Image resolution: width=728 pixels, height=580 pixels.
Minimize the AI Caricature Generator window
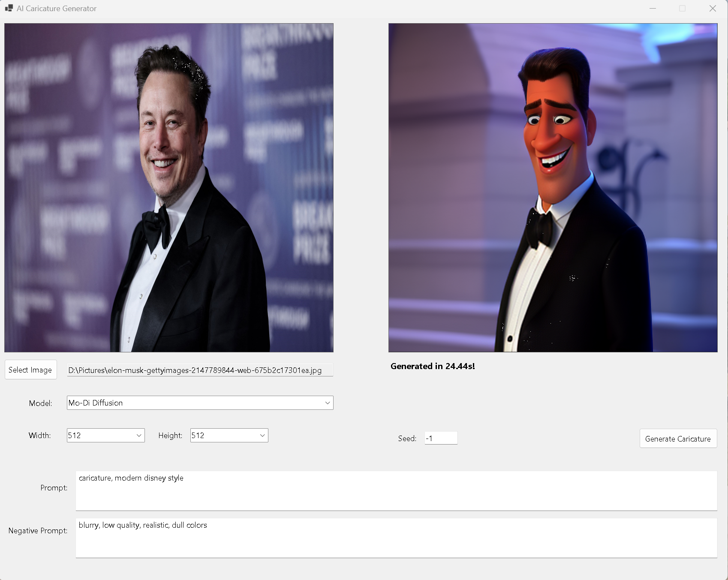653,8
